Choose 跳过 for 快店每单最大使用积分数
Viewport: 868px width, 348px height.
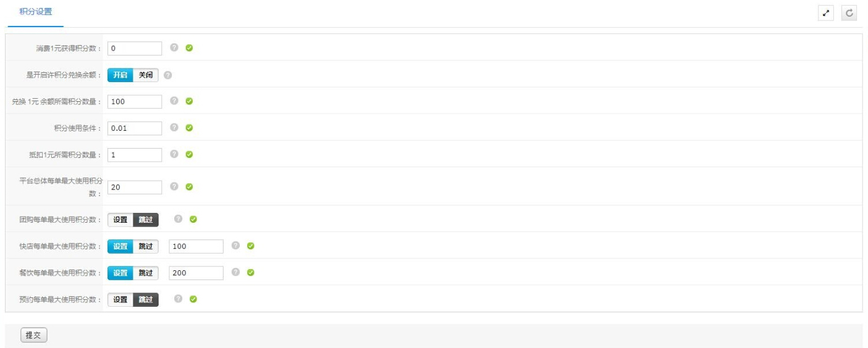[x=146, y=246]
